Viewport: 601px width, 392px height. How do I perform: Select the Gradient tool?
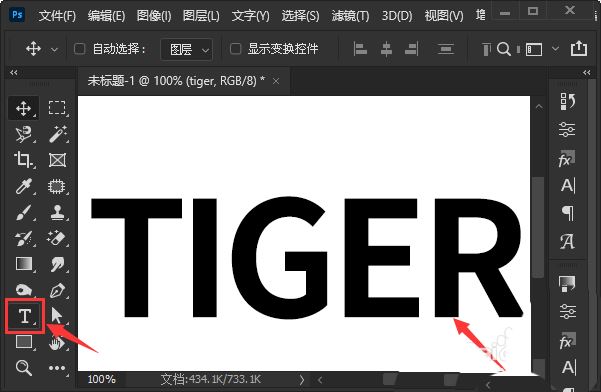(23, 264)
